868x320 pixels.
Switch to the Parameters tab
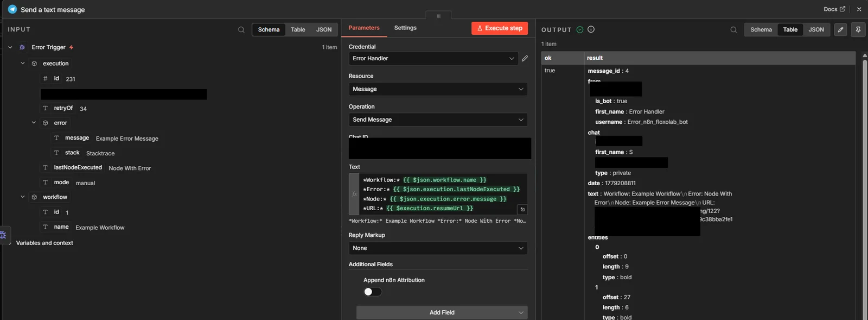tap(364, 28)
